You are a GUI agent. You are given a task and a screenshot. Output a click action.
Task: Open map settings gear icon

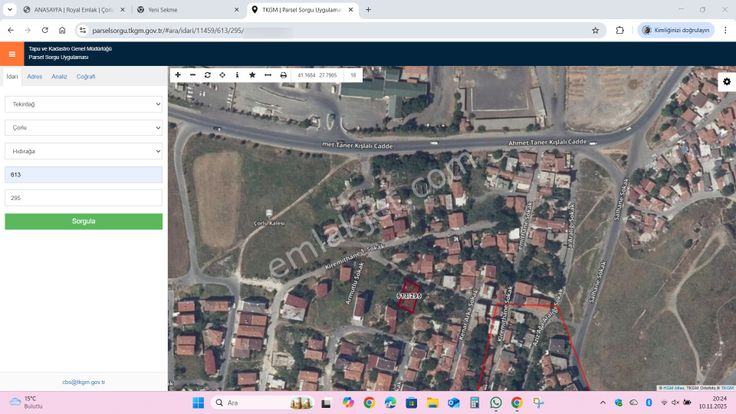click(726, 82)
